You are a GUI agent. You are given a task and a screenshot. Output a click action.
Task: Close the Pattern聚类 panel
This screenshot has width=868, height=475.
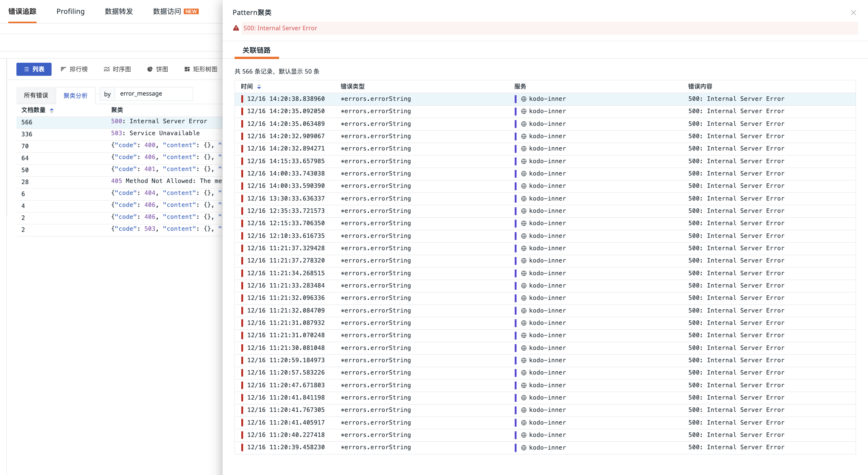(853, 13)
